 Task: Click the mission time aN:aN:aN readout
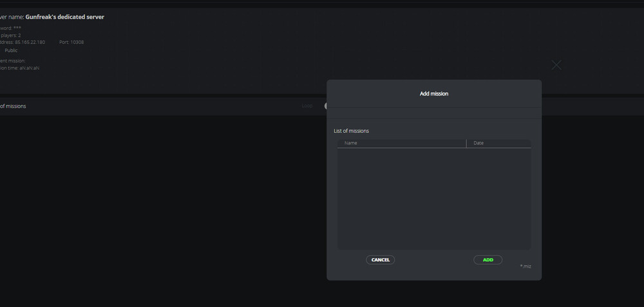coord(30,68)
